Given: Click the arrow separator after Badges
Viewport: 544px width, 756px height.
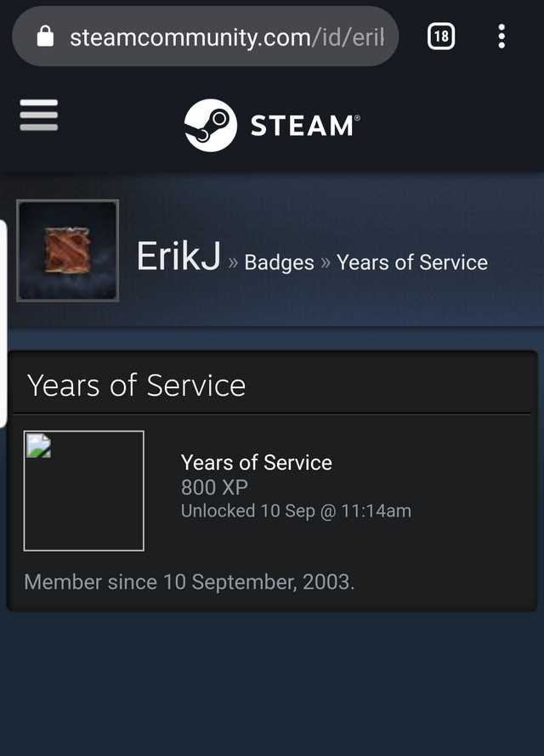Looking at the screenshot, I should (x=326, y=263).
